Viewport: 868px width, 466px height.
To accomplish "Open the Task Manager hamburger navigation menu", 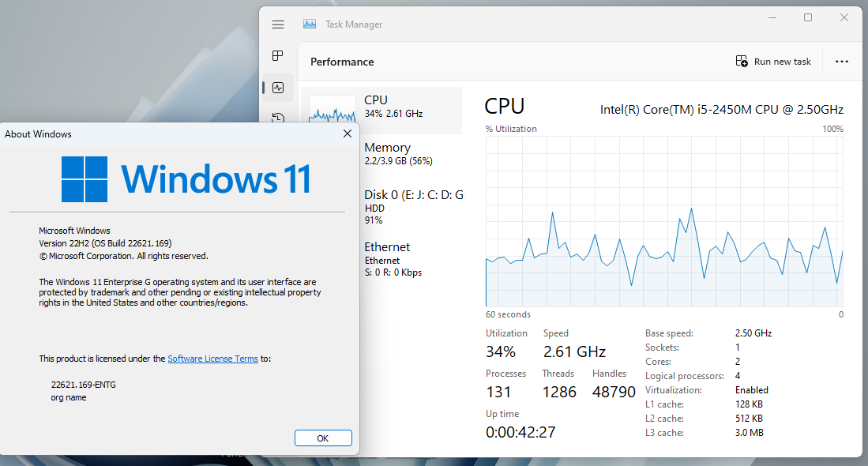I will coord(278,24).
